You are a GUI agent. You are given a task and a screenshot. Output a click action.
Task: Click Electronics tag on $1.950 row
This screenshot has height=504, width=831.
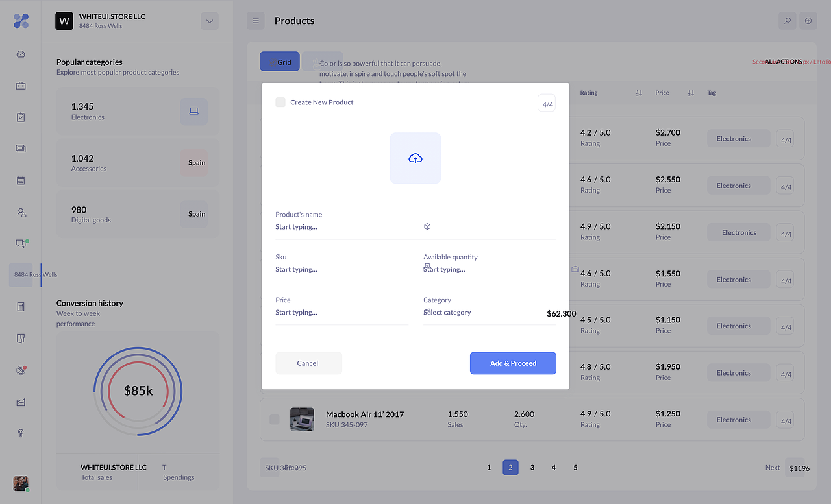(x=739, y=373)
